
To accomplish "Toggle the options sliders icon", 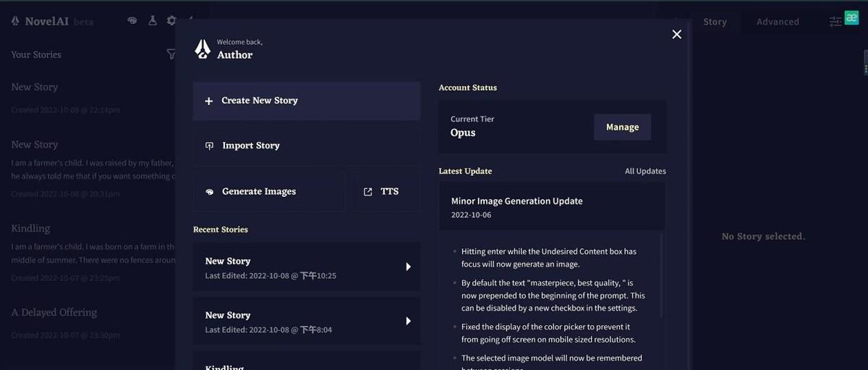I will point(835,22).
